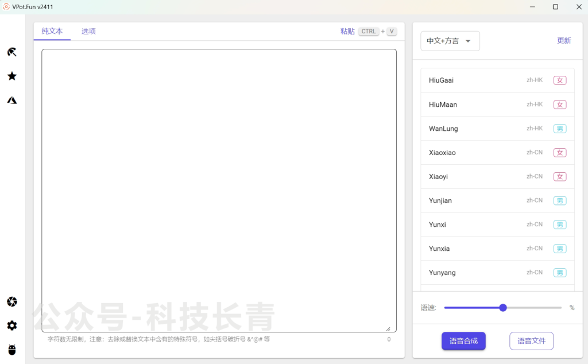Click the umbrella icon in the sidebar
Screen dimensions: 588x364
tap(11, 52)
